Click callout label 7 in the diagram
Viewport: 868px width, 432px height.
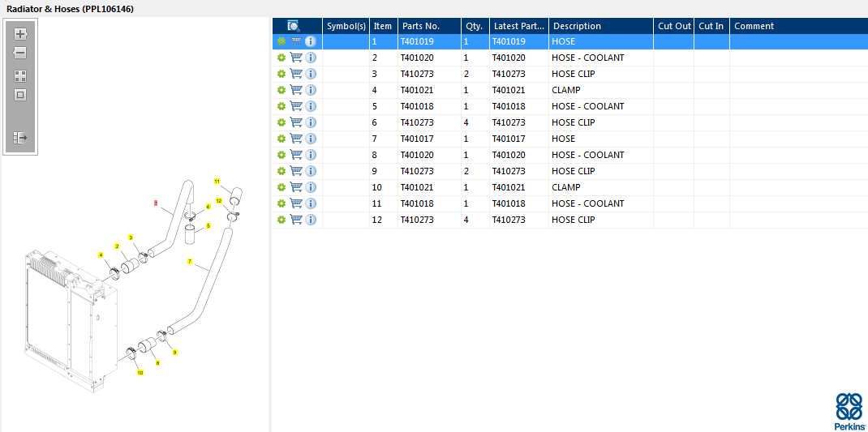click(x=190, y=261)
